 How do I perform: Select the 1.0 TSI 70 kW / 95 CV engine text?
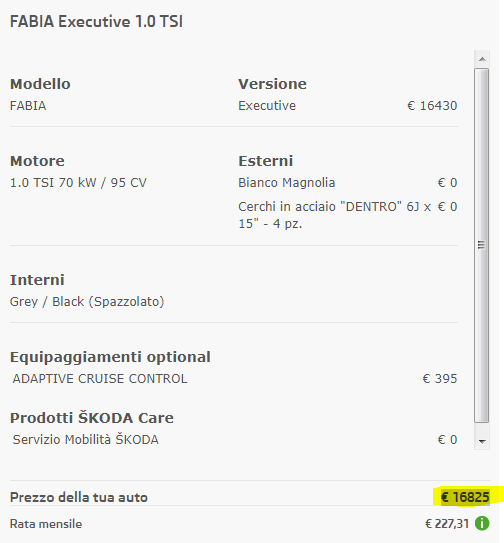[78, 183]
